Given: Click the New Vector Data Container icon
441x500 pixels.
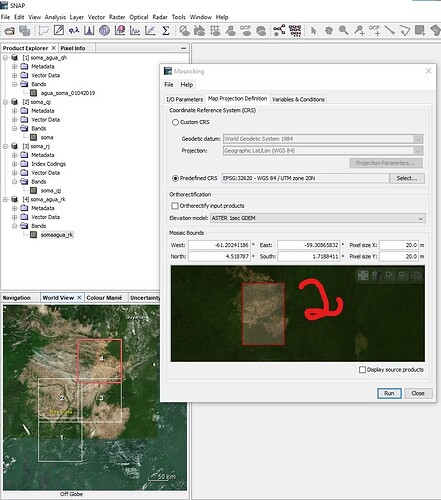Looking at the screenshot, I should coord(420,31).
